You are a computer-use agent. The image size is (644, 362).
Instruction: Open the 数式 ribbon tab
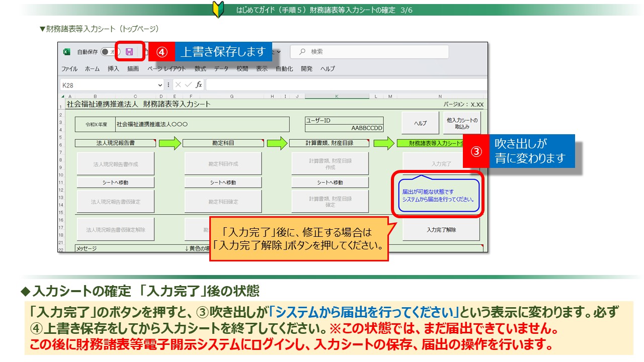pos(200,69)
